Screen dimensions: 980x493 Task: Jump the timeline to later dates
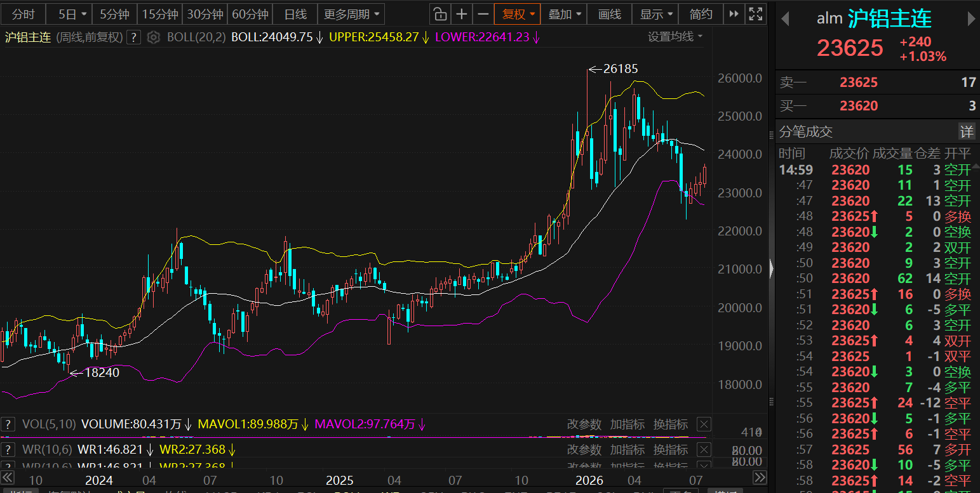760,478
